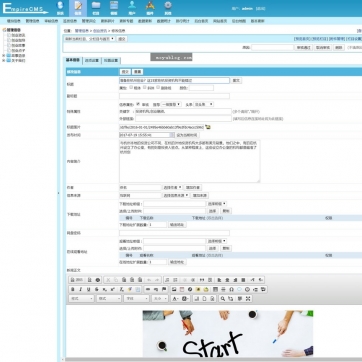Open the select information source dropdown
The width and height of the screenshot is (362, 362).
(176, 195)
